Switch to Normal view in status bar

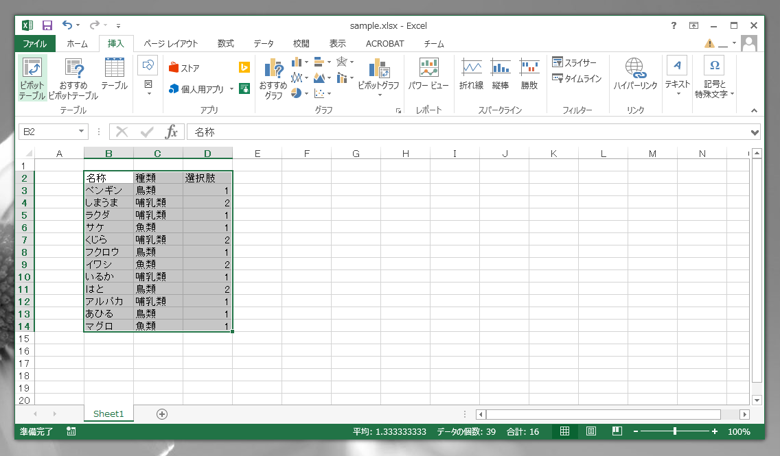point(564,431)
